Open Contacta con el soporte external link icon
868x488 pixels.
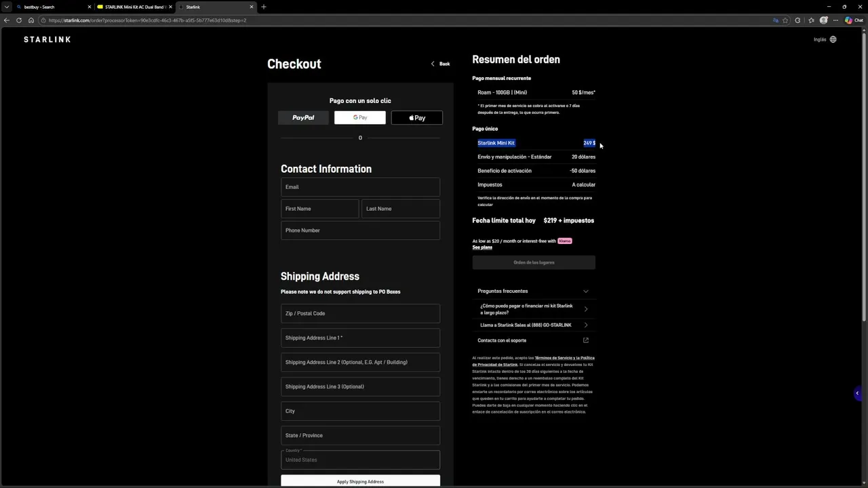586,340
